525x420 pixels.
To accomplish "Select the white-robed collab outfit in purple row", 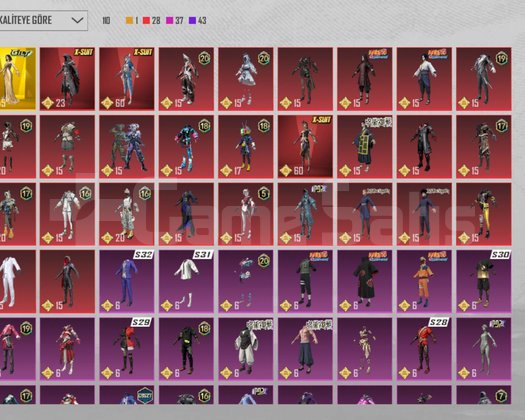I will click(246, 349).
